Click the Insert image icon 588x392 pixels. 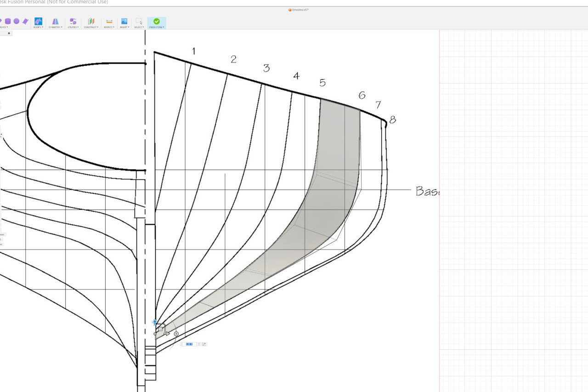(x=124, y=21)
